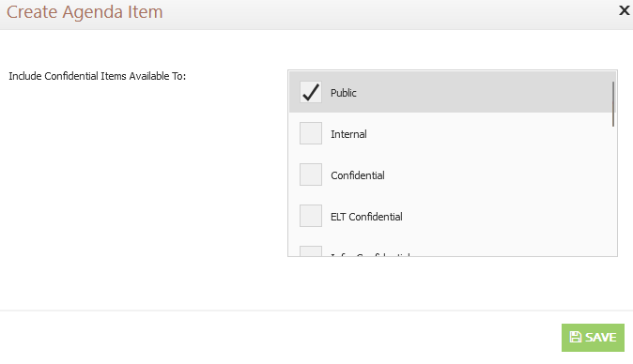
Task: Select the 'Internal' label text
Action: pyautogui.click(x=348, y=134)
